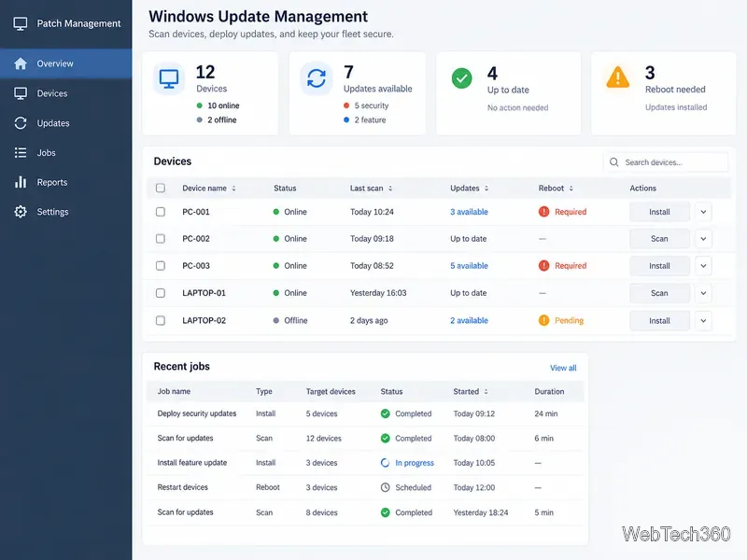Click the monitor icon in the 12 Devices card
This screenshot has height=560, width=747.
(x=169, y=78)
